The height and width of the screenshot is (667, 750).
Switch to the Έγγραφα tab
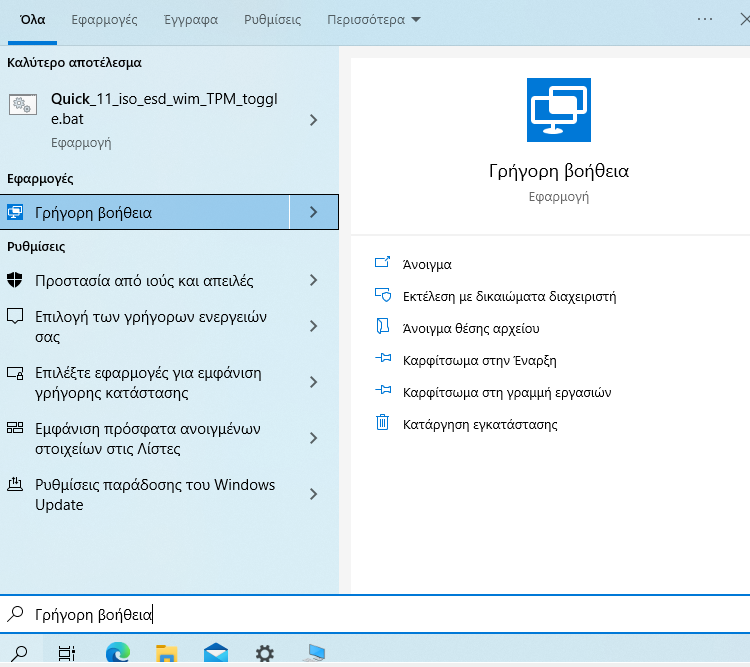(x=191, y=20)
